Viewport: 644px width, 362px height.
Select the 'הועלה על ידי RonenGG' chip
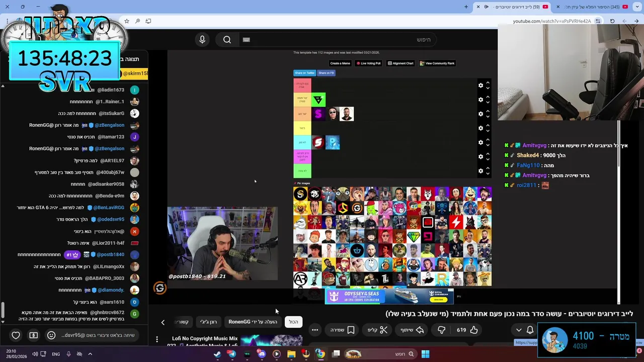pyautogui.click(x=253, y=322)
